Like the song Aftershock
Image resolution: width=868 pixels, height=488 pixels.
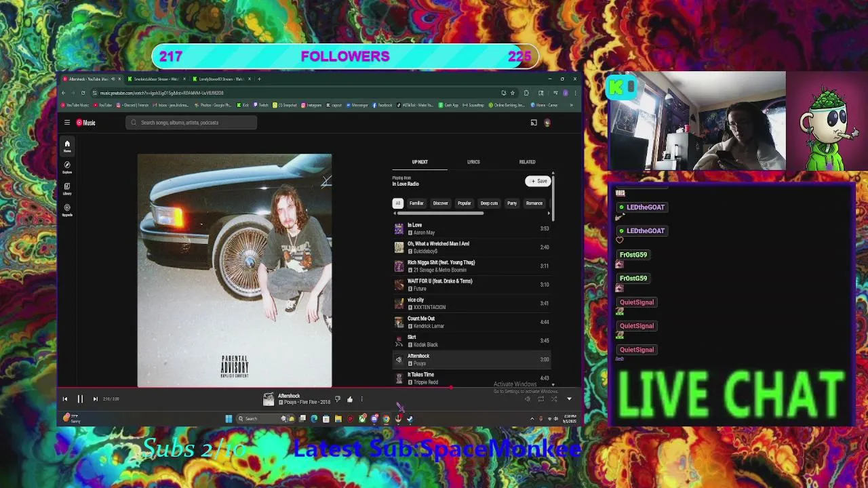[350, 399]
